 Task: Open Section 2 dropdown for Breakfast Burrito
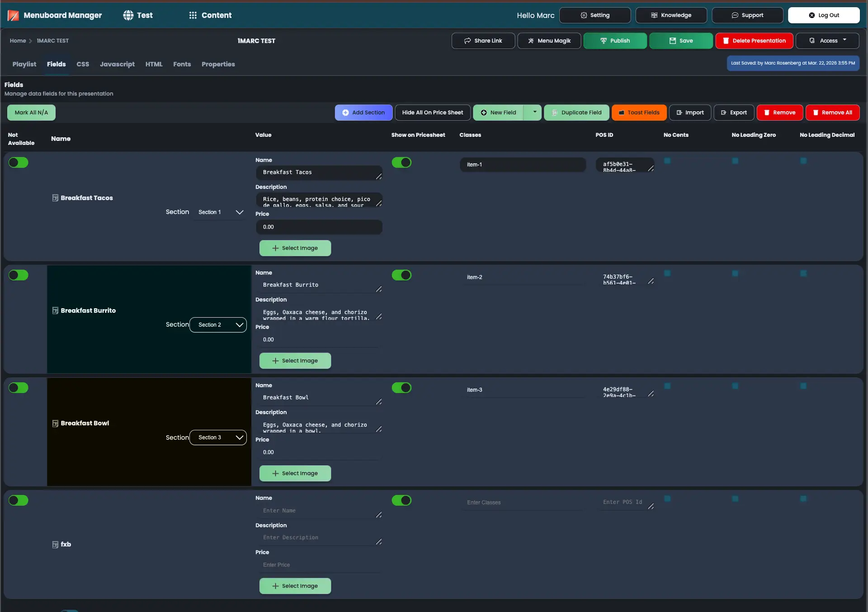tap(218, 325)
